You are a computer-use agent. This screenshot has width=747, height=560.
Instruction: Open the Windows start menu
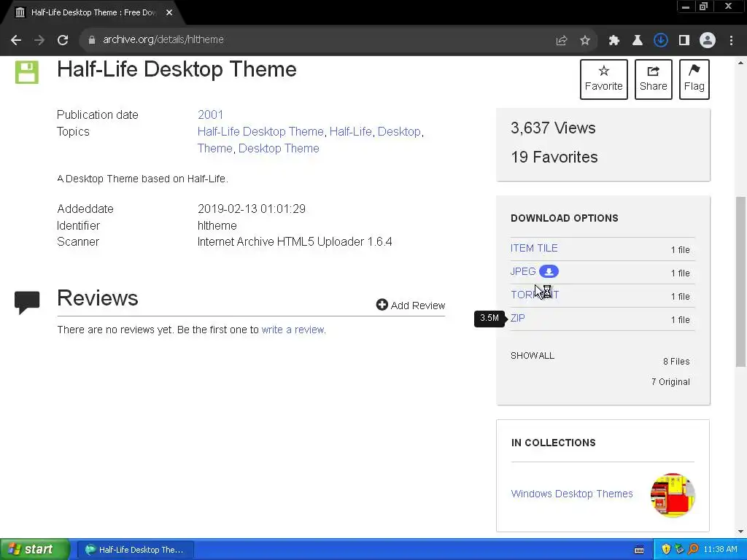click(35, 550)
